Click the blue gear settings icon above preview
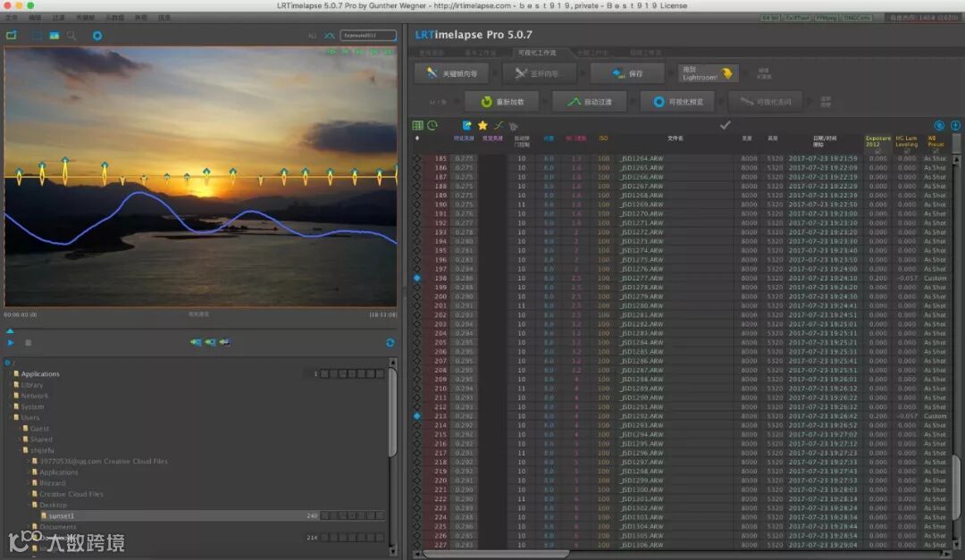This screenshot has width=965, height=560. (97, 36)
